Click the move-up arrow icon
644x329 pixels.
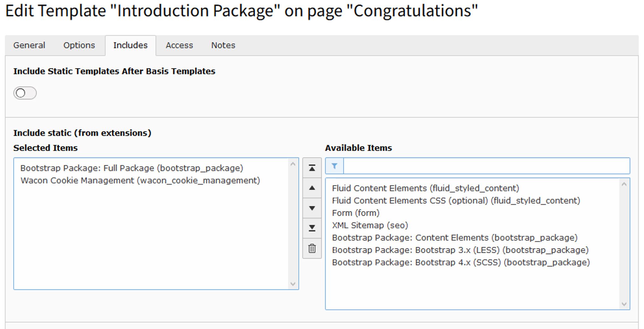pos(312,188)
